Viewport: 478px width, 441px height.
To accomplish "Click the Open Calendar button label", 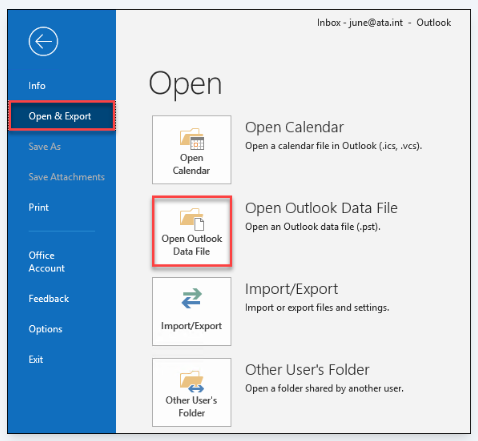I will (191, 164).
